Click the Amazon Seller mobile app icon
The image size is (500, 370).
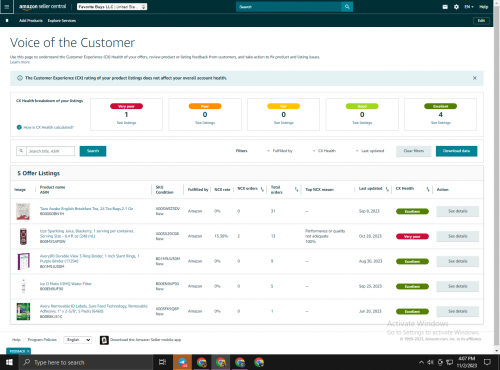tap(104, 340)
